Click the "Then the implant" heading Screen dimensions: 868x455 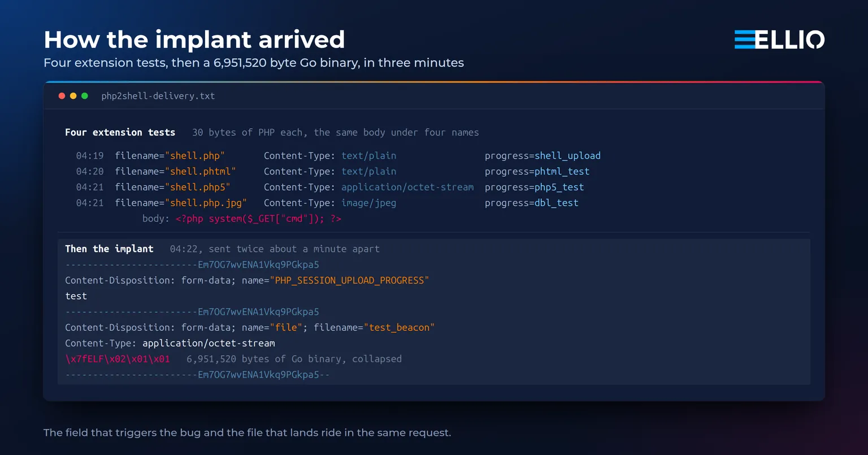coord(109,249)
